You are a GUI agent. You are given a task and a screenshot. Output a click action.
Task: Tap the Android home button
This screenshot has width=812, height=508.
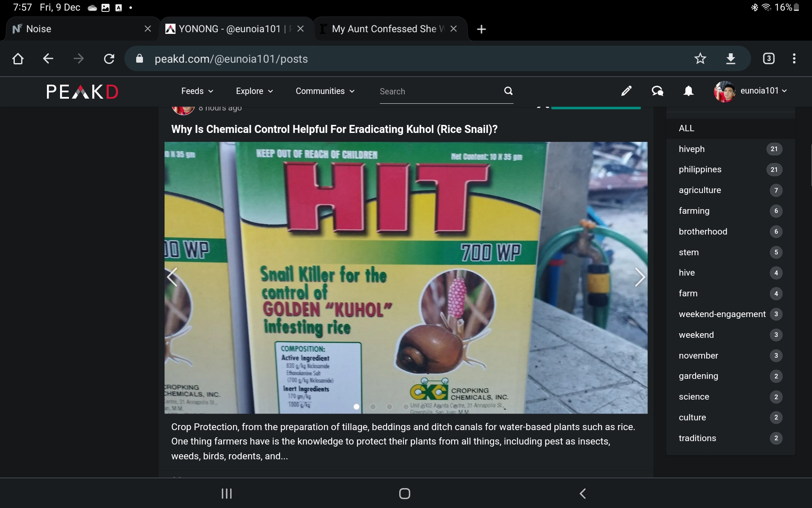pos(405,494)
